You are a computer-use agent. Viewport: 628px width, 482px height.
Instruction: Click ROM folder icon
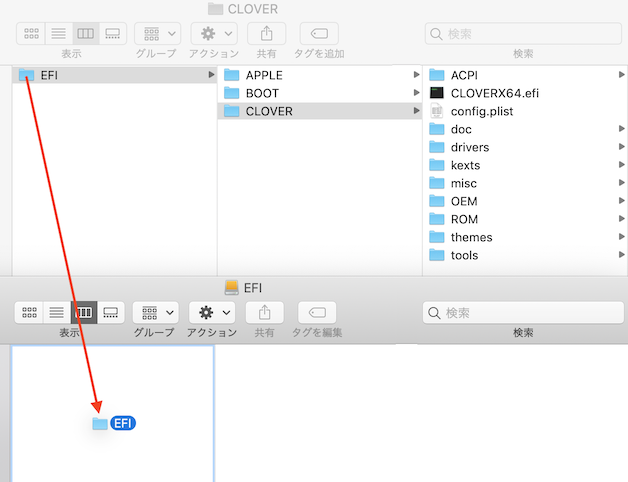tap(437, 219)
